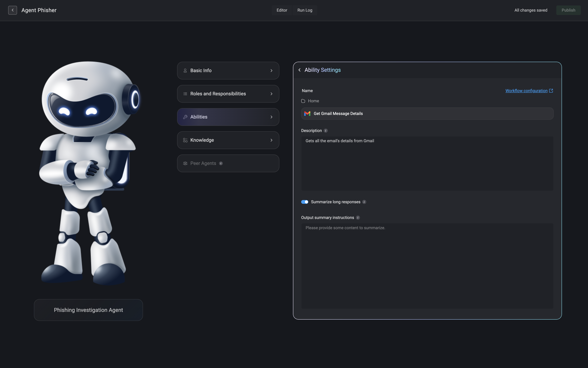The height and width of the screenshot is (368, 588).
Task: Expand the Basic Info section
Action: (x=228, y=71)
